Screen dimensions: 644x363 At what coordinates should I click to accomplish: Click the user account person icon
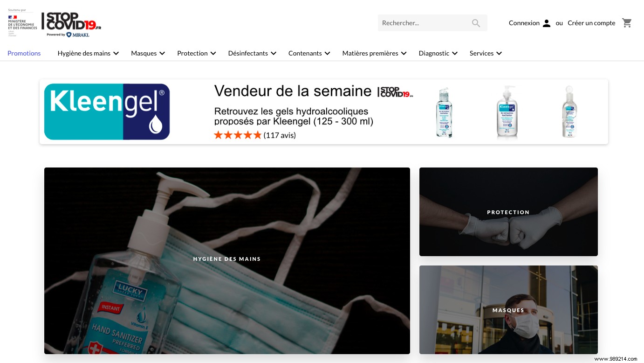click(x=547, y=23)
